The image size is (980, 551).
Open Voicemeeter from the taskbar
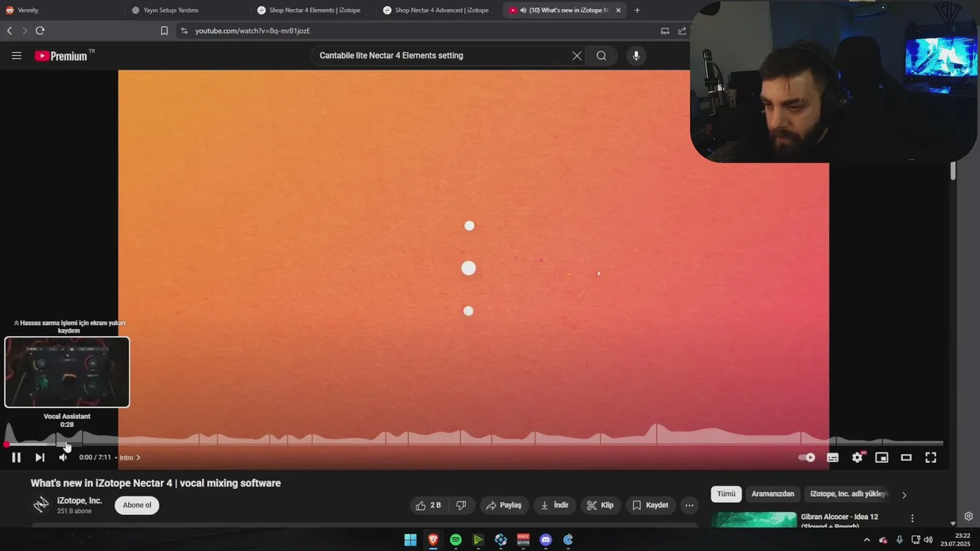pos(523,540)
